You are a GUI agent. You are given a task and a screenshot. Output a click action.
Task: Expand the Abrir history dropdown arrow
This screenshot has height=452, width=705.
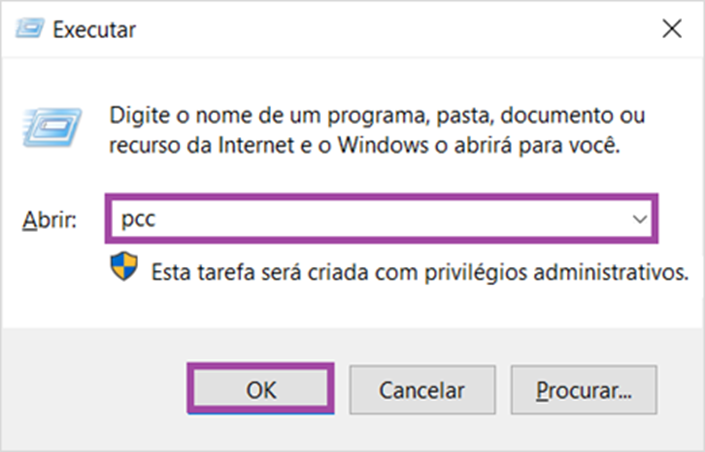pyautogui.click(x=639, y=219)
